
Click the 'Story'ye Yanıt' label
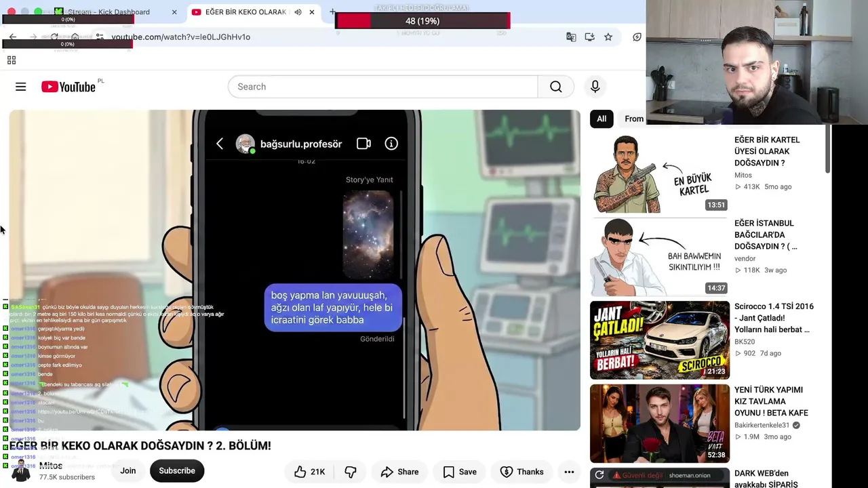click(369, 180)
